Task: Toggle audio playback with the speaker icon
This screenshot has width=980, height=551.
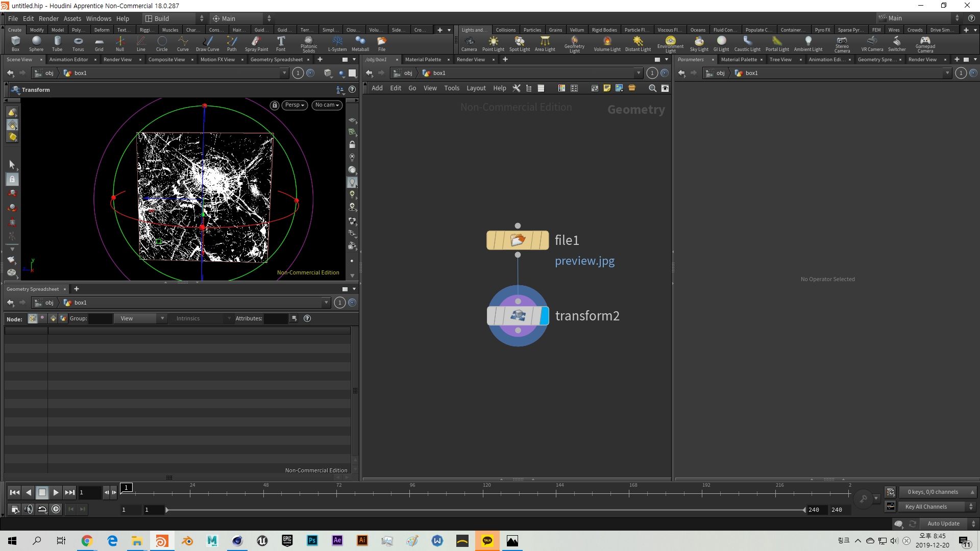Action: click(x=29, y=509)
